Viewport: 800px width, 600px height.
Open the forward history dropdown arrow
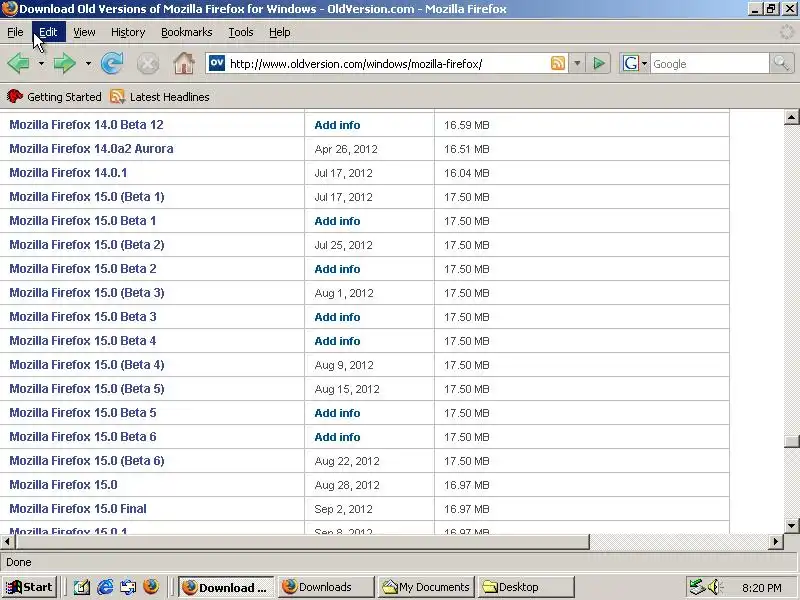[x=88, y=64]
